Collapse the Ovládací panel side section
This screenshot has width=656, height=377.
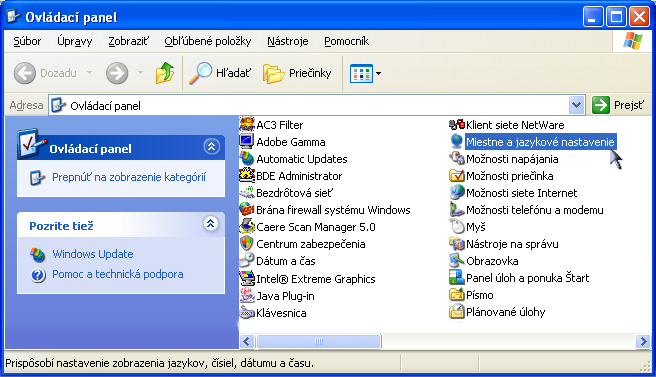(211, 146)
